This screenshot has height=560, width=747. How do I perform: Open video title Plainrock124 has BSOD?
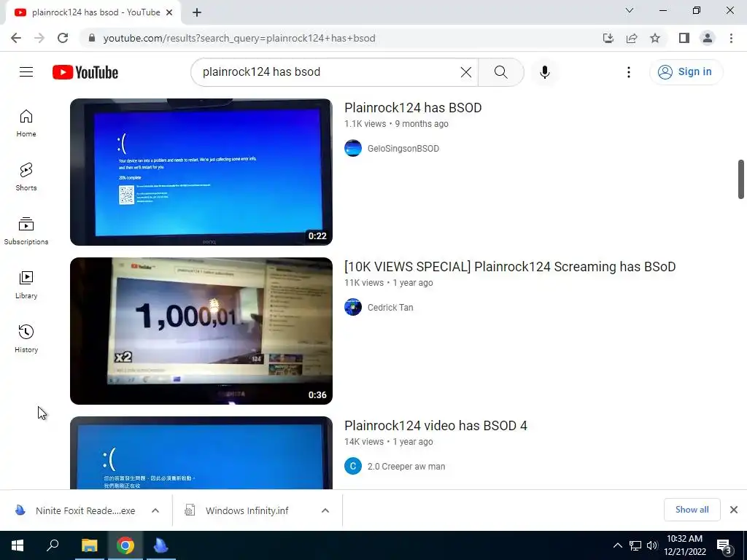(x=413, y=108)
